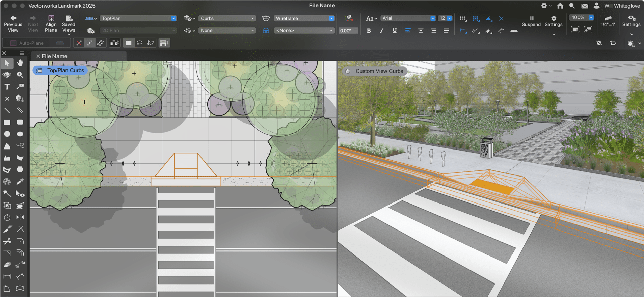Select the Fillet tool
This screenshot has height=297, width=644.
click(x=20, y=241)
